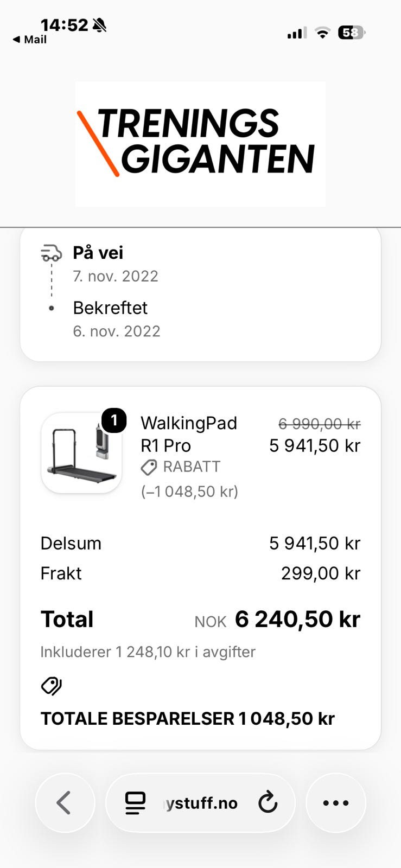This screenshot has width=401, height=868.
Task: Tap the battery indicator in status bar
Action: coord(352,33)
